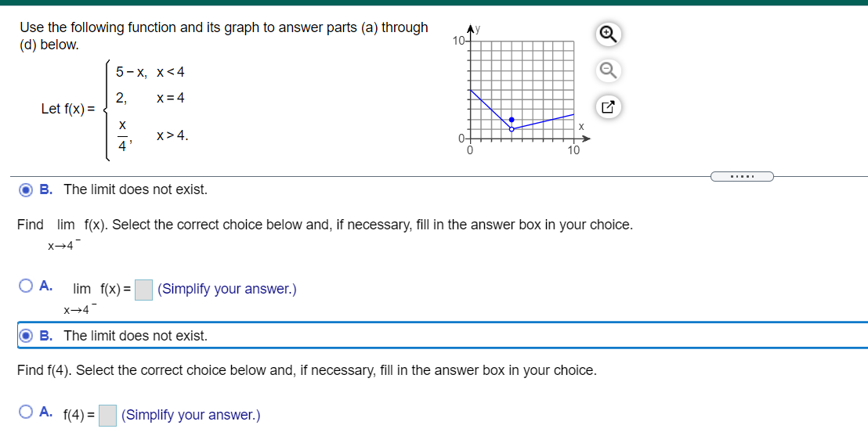Zoom in on the graph with magnifier plus

pos(608,34)
